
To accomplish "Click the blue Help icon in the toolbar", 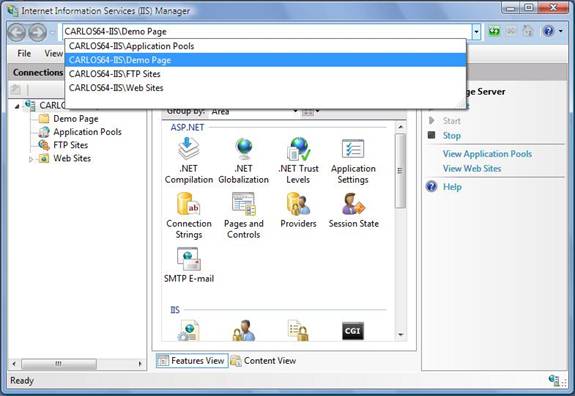I will coord(548,31).
